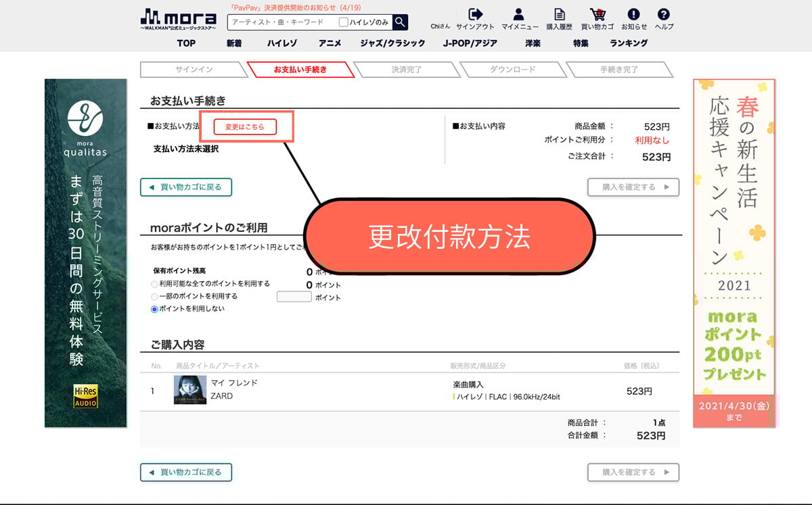Select 一部のポイントを利用する radio option
The width and height of the screenshot is (812, 505).
click(154, 296)
